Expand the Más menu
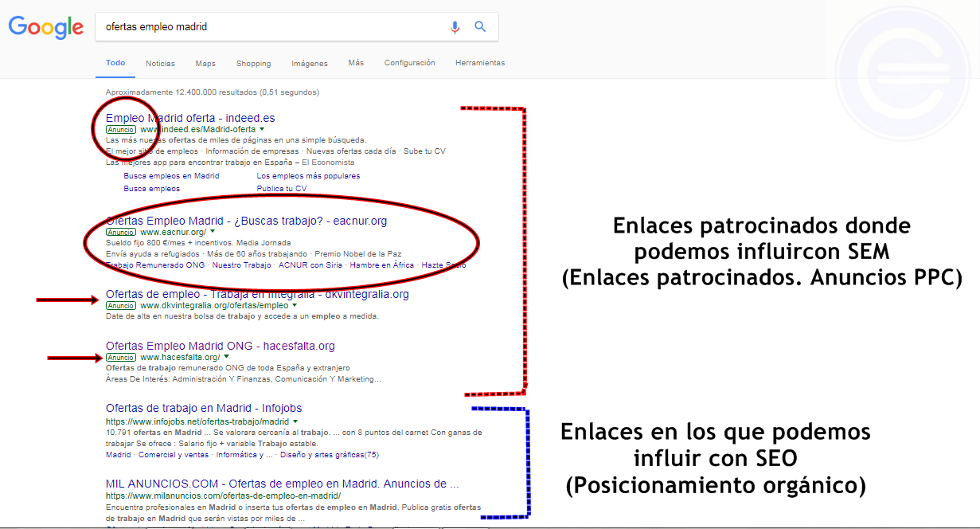The width and height of the screenshot is (980, 529). [x=356, y=63]
